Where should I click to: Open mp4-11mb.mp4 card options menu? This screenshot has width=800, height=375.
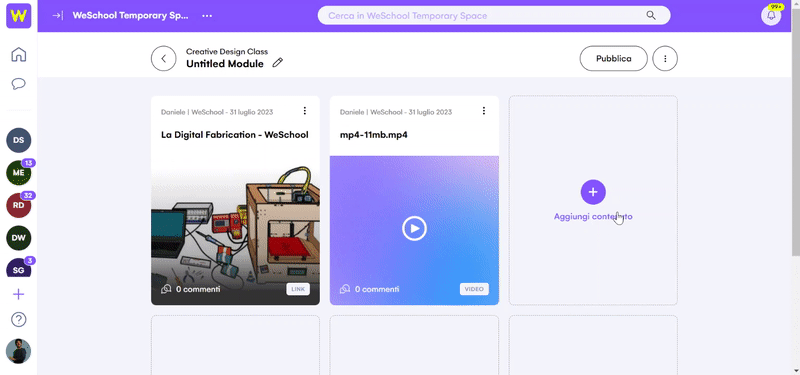484,111
